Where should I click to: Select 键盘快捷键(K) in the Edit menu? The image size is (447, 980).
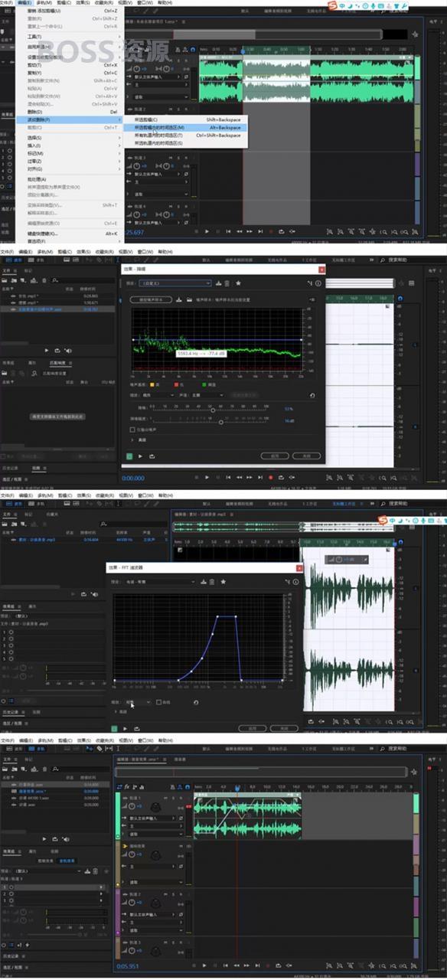click(x=69, y=234)
